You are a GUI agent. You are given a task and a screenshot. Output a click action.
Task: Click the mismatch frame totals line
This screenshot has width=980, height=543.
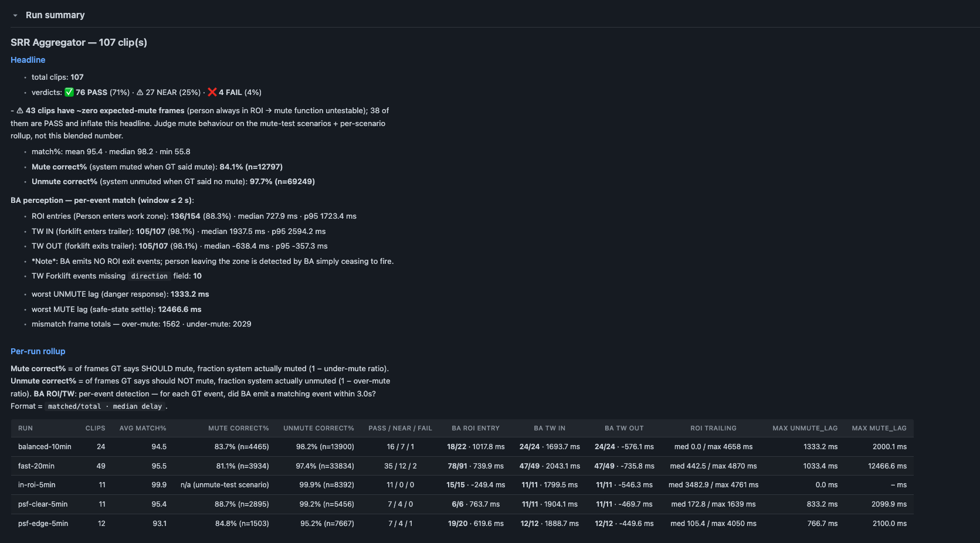coord(141,324)
